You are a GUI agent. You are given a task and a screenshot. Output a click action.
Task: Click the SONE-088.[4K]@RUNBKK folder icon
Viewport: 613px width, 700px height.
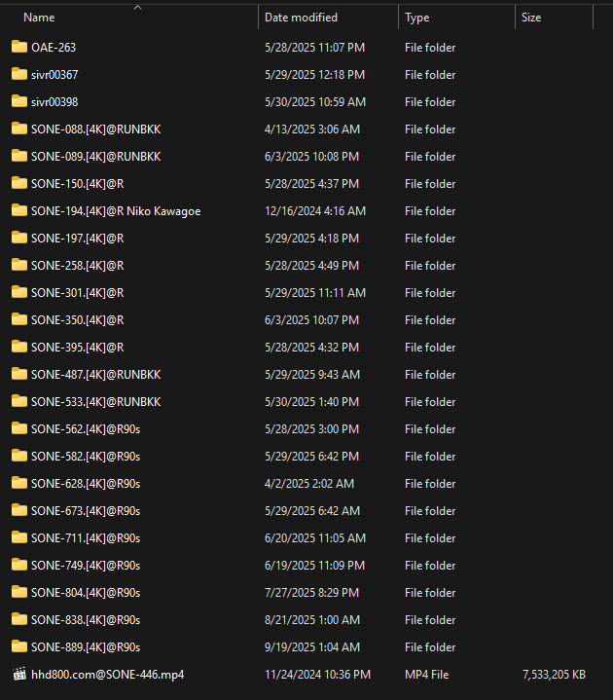click(x=19, y=129)
